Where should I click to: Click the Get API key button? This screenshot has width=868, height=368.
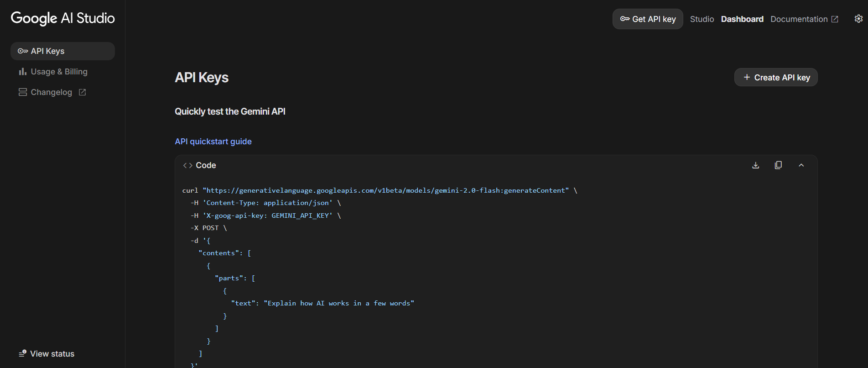pos(648,19)
